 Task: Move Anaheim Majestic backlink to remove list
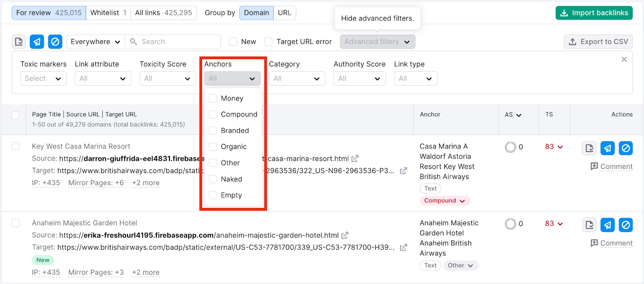(607, 225)
